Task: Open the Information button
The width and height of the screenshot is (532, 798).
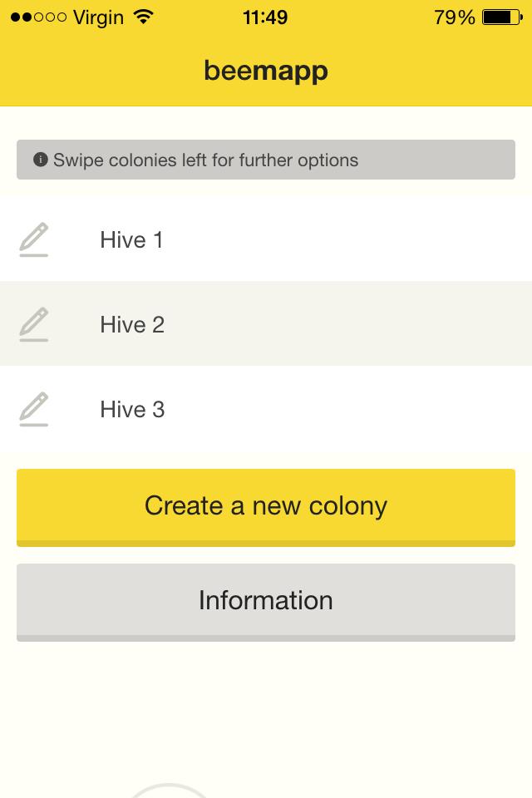Action: 266,601
